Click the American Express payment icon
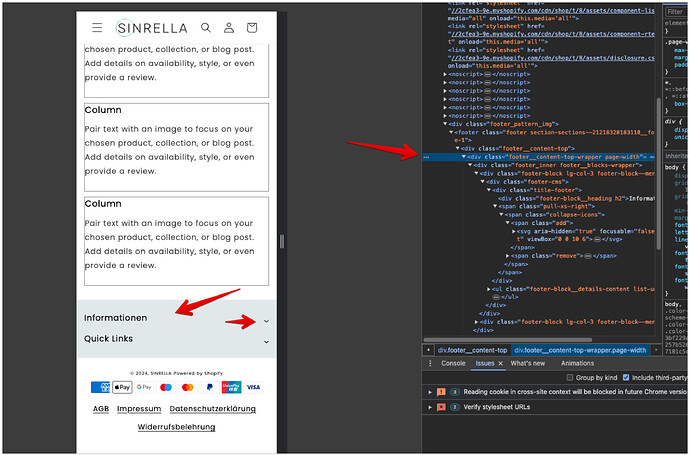Image resolution: width=690 pixels, height=455 pixels. tap(100, 387)
